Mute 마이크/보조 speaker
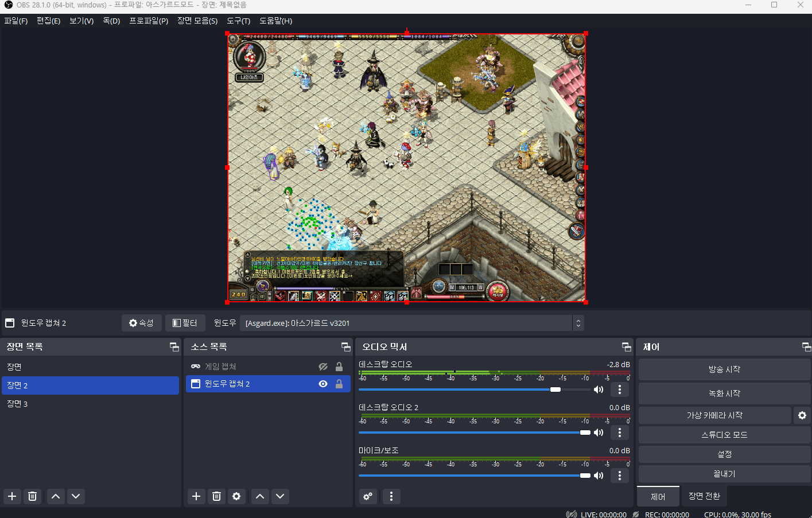Viewport: 812px width, 518px height. click(x=599, y=476)
